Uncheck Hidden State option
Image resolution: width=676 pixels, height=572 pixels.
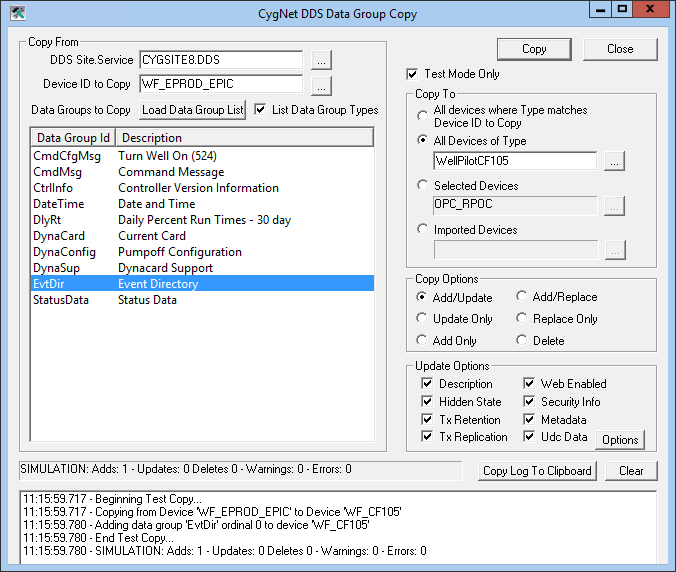[427, 401]
